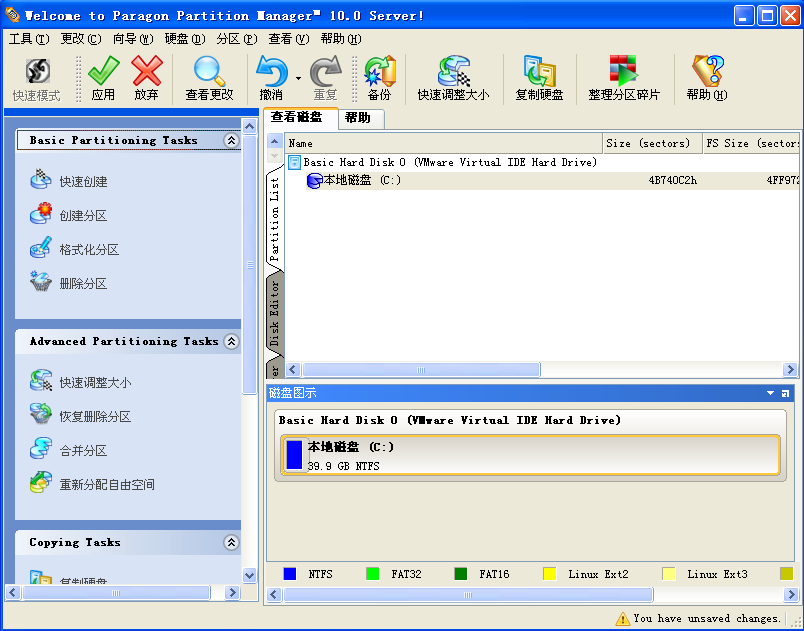Click the C: partition bar in disk map

[x=530, y=455]
